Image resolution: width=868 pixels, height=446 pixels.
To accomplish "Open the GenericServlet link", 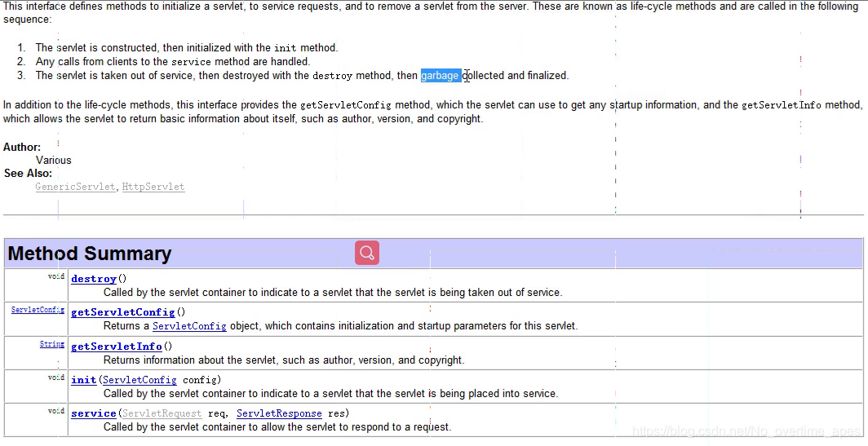I will point(75,187).
